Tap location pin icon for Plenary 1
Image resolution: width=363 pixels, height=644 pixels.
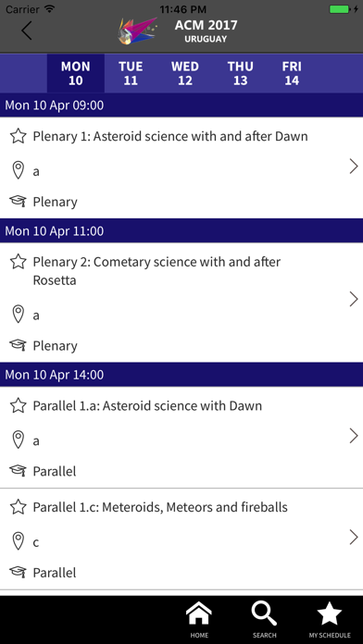pos(18,170)
